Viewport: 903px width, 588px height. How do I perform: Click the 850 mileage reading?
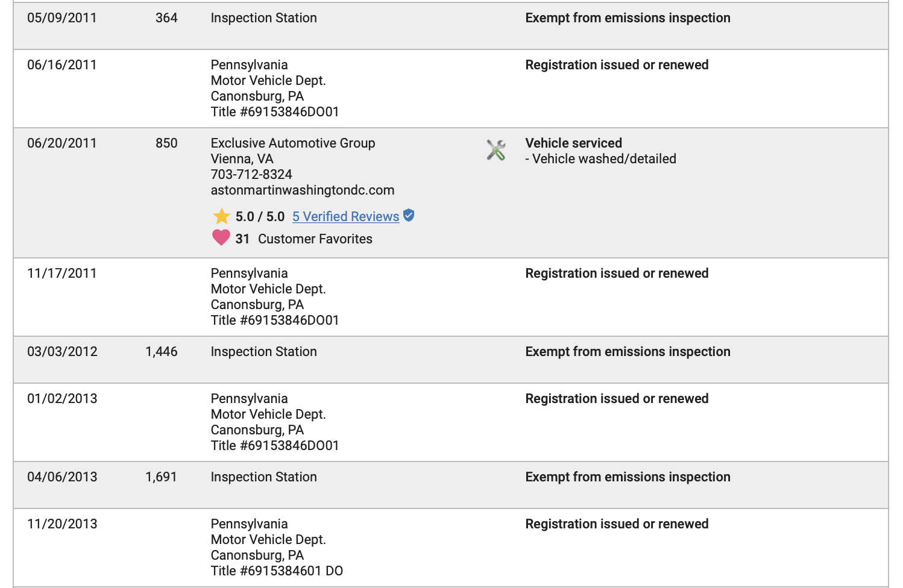[x=166, y=143]
